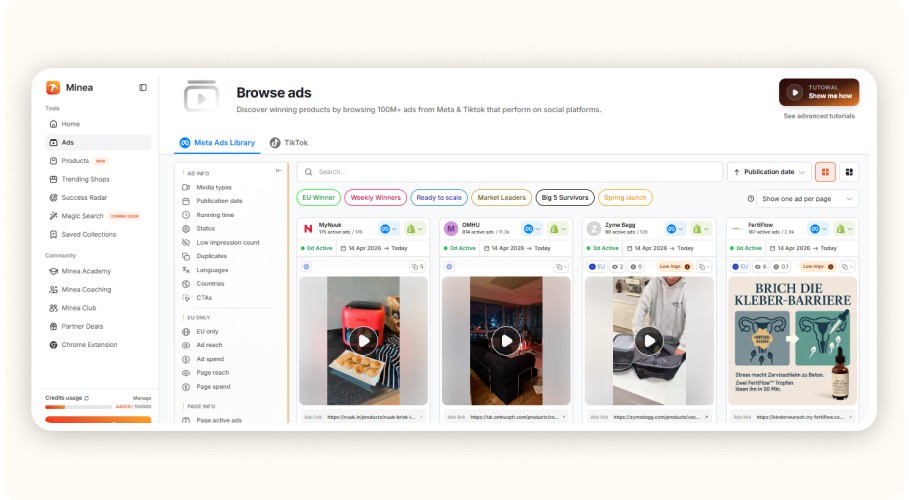Image resolution: width=909 pixels, height=500 pixels.
Task: Open Meta dropdown on MyNuuk card
Action: point(388,229)
